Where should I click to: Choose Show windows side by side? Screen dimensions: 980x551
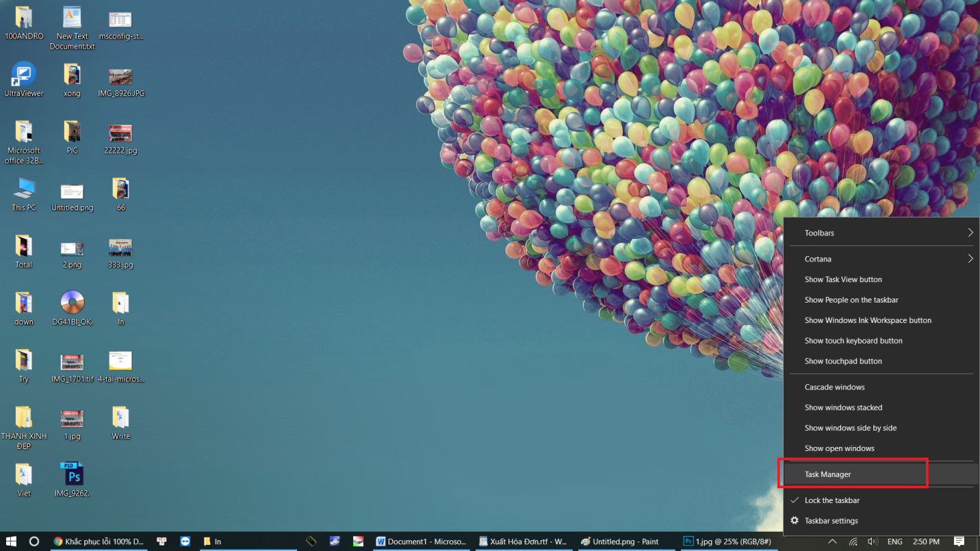pos(881,428)
